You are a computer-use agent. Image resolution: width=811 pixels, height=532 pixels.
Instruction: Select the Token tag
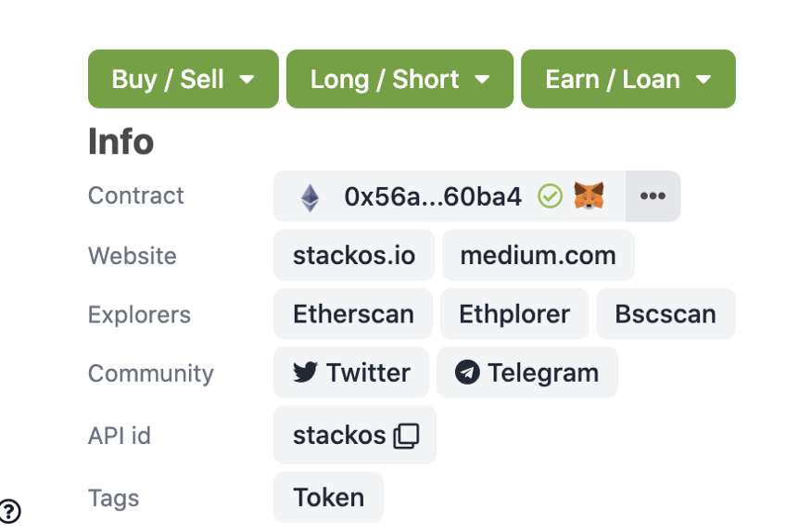click(328, 498)
